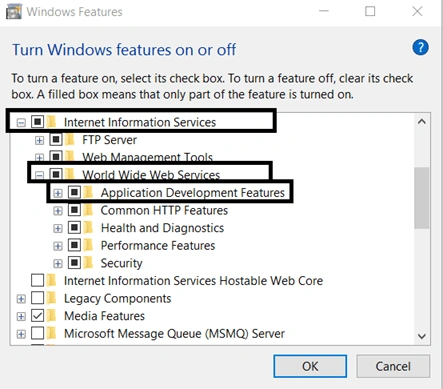This screenshot has width=443, height=389.
Task: Select the Legacy Components label
Action: (117, 298)
